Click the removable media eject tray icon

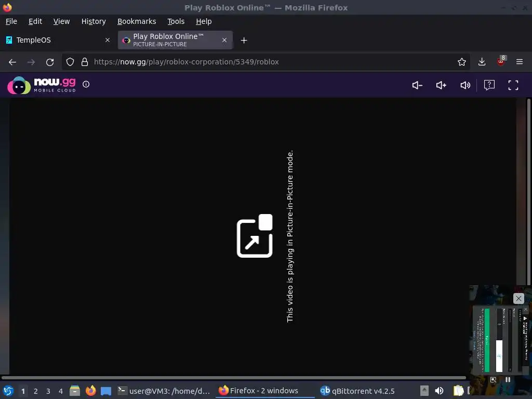(424, 391)
